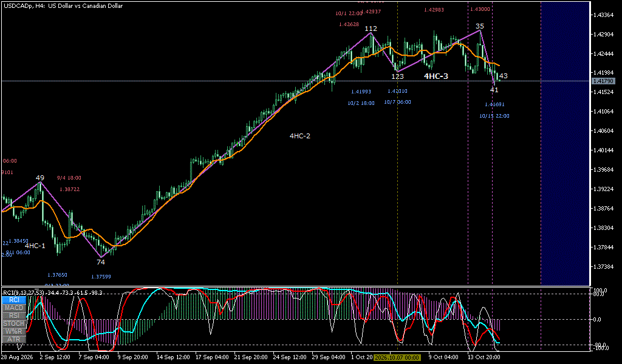Image resolution: width=622 pixels, height=364 pixels.
Task: Select the swing count label '112'
Action: [x=371, y=29]
